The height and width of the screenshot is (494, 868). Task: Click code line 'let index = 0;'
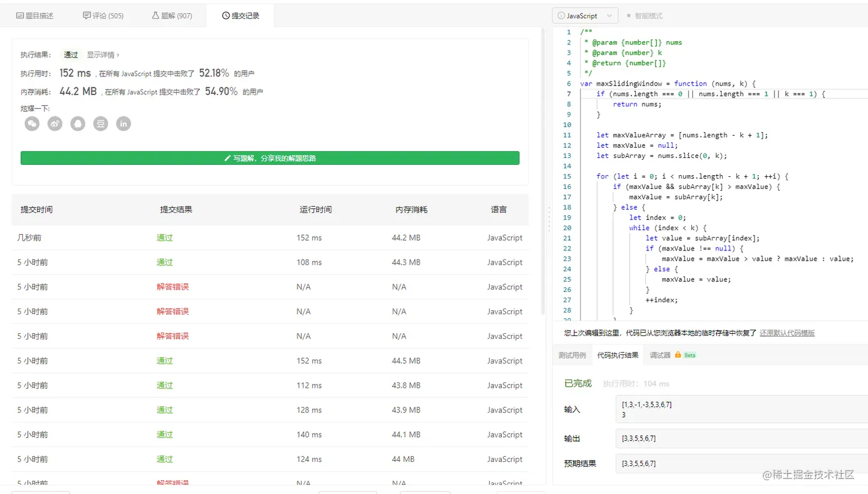(x=657, y=218)
